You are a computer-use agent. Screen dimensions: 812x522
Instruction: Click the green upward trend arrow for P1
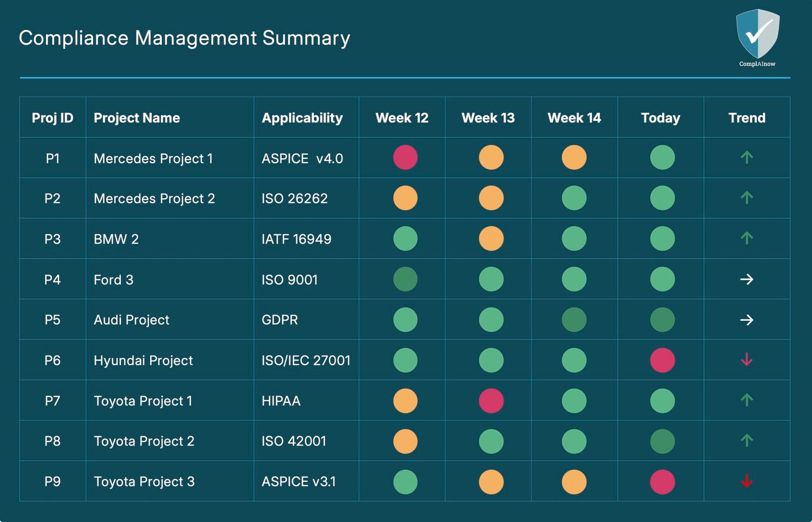[746, 158]
